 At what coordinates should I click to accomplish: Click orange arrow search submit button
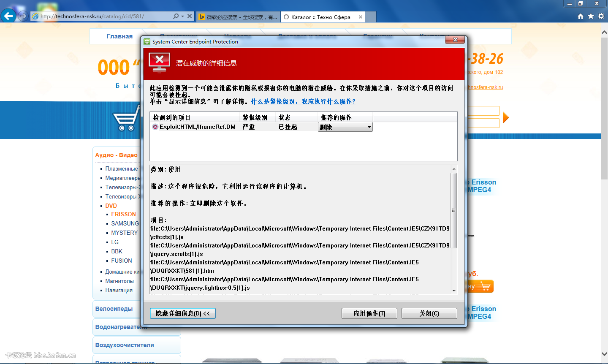pos(506,118)
